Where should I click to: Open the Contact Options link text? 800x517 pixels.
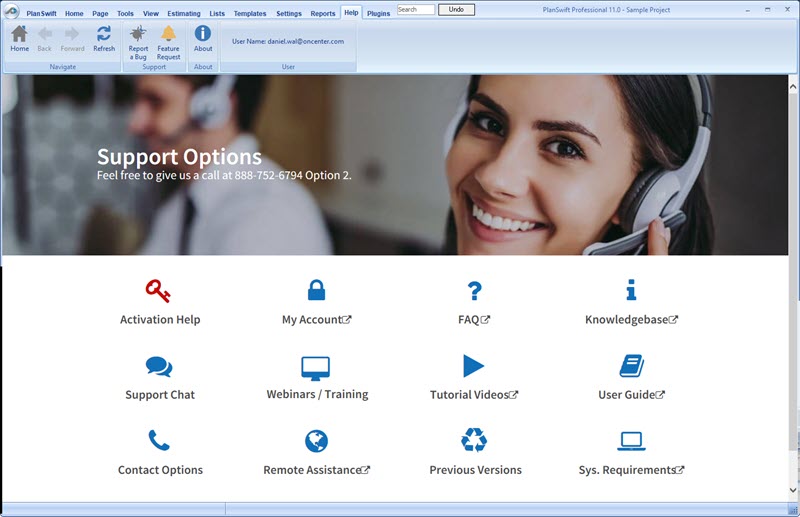coord(160,470)
